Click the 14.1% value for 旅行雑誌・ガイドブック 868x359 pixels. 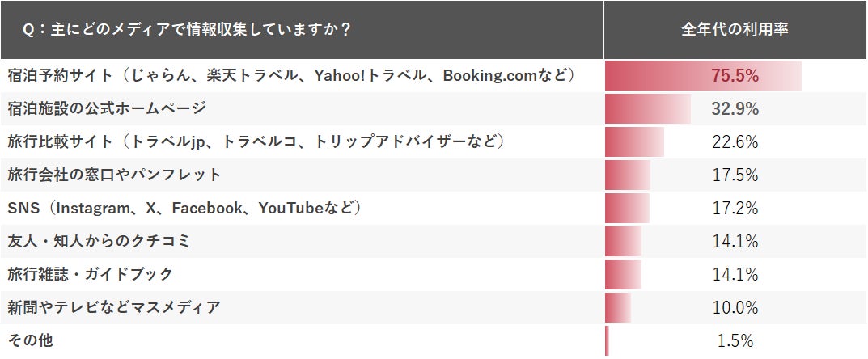(x=735, y=275)
